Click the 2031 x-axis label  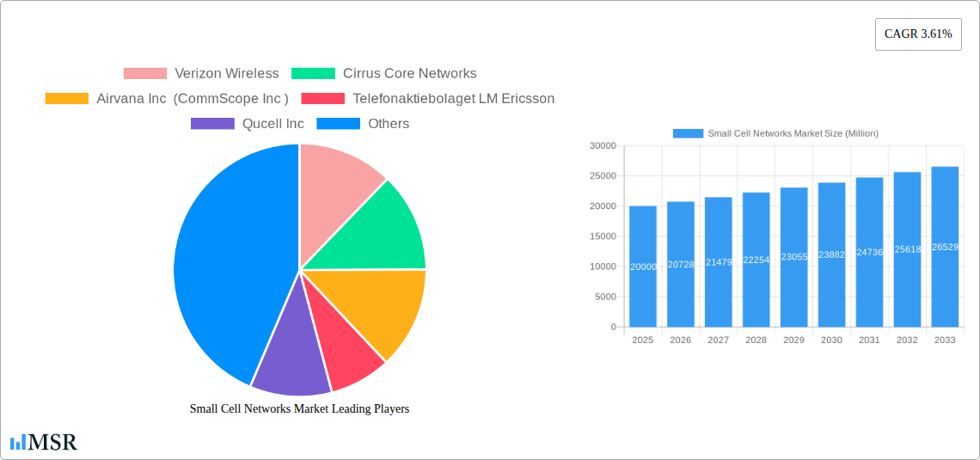coord(869,340)
